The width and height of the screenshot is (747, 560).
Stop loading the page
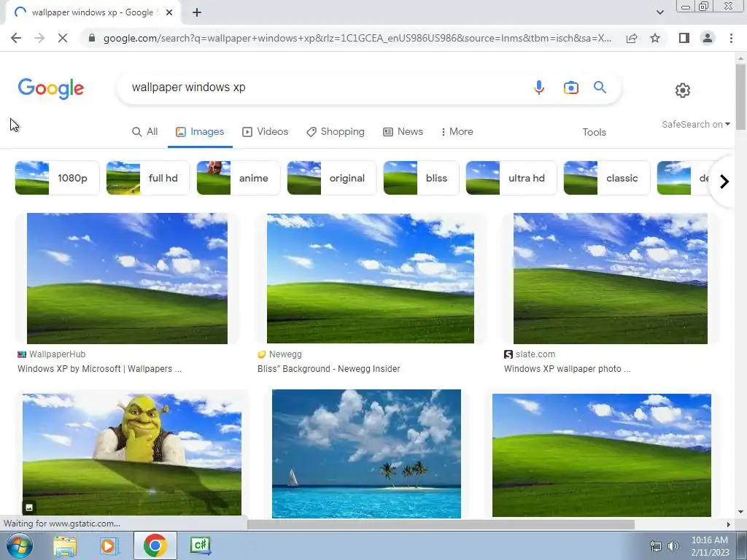63,38
